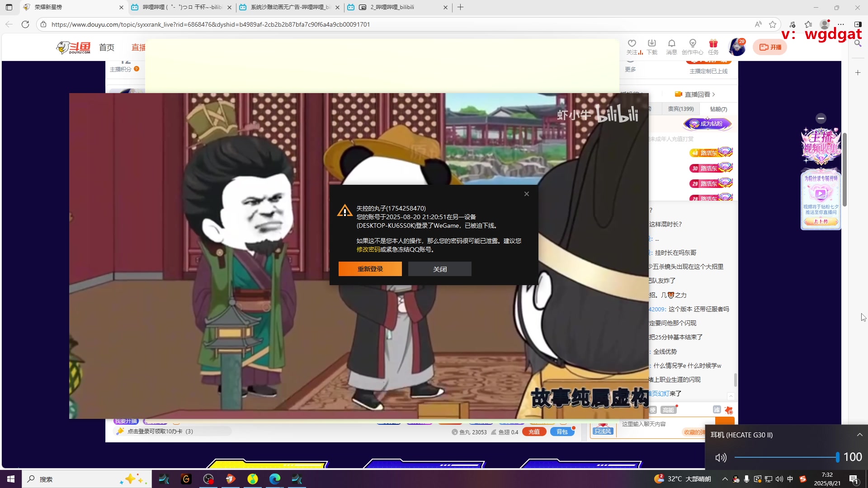
Task: Click the volume tray icon
Action: pyautogui.click(x=779, y=479)
